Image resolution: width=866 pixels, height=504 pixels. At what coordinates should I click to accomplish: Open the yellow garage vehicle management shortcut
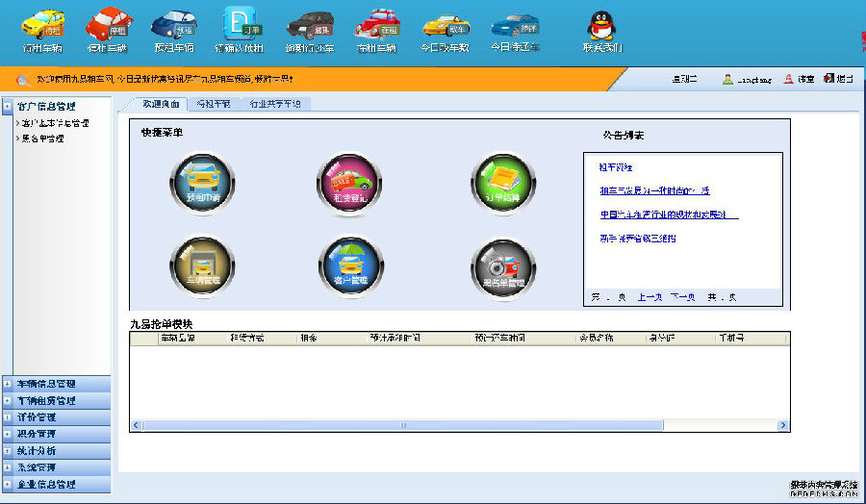pos(203,266)
